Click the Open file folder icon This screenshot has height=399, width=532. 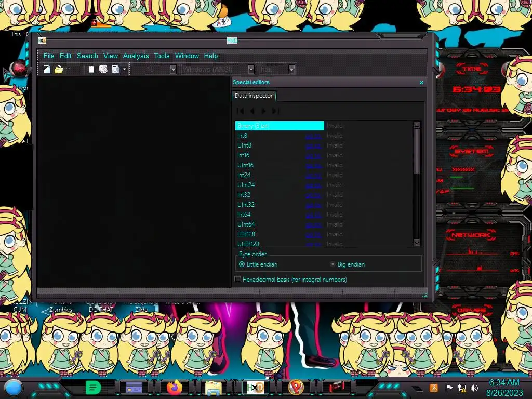click(x=58, y=69)
